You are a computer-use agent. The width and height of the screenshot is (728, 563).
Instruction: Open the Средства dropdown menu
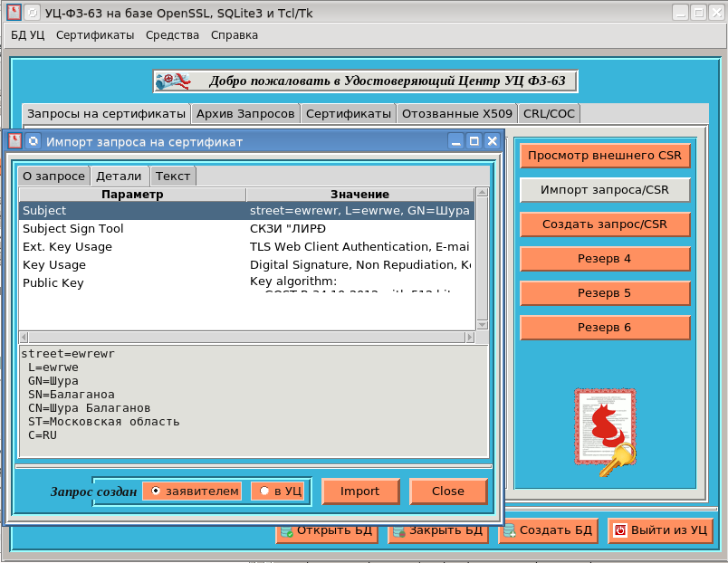click(172, 35)
